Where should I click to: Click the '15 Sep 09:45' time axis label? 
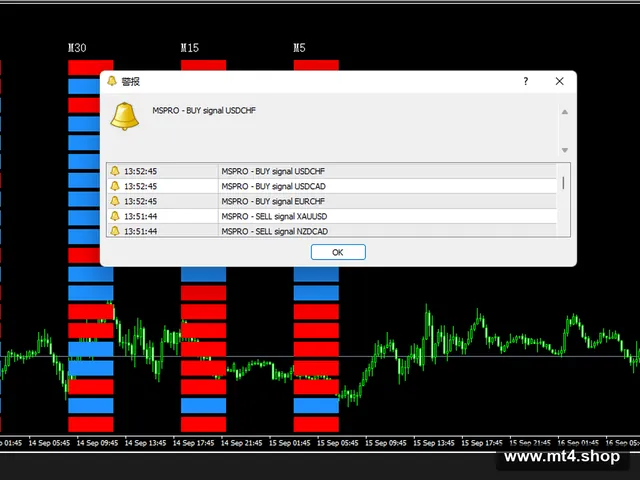point(386,443)
